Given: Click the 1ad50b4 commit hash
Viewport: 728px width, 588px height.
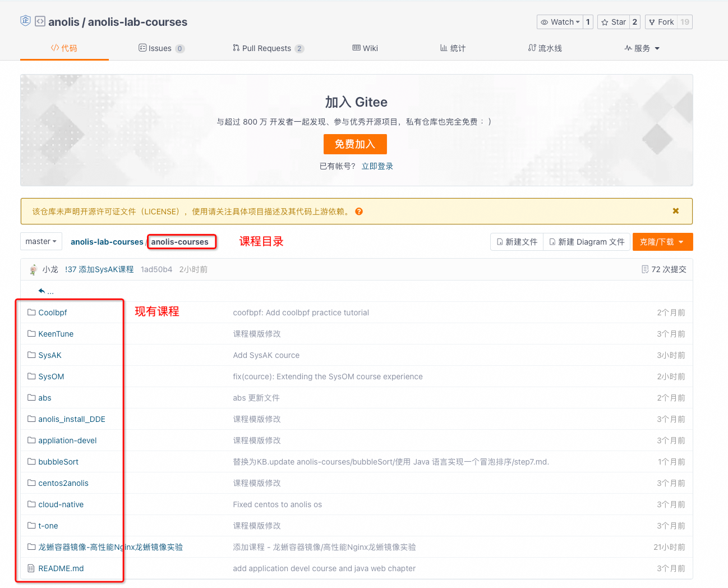Looking at the screenshot, I should pyautogui.click(x=156, y=269).
